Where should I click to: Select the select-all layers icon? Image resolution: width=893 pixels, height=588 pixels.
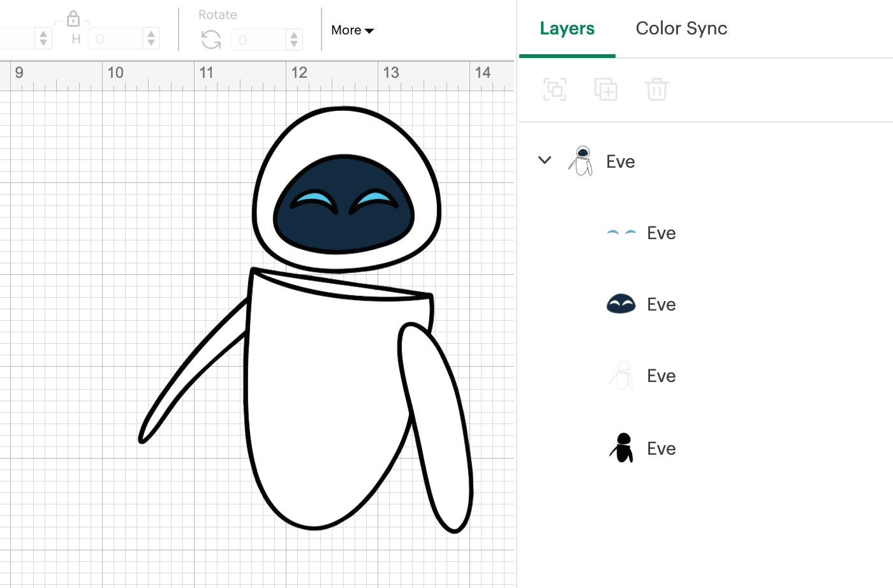(554, 89)
